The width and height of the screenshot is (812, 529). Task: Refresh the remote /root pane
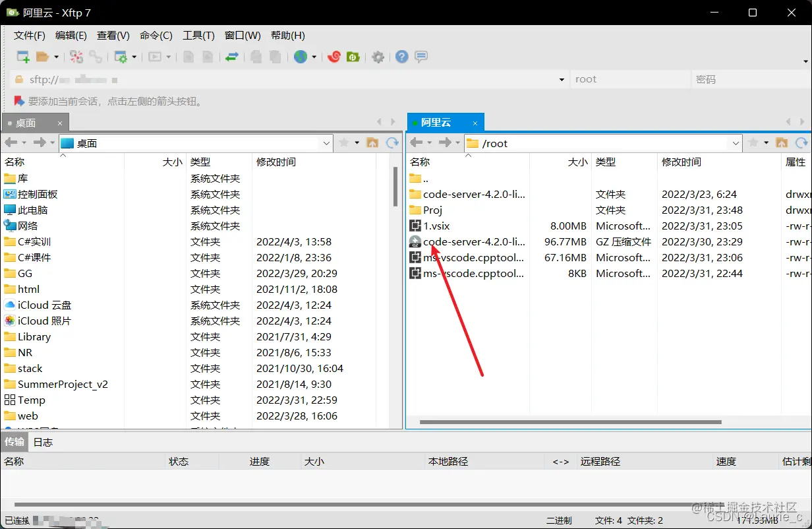[x=801, y=142]
